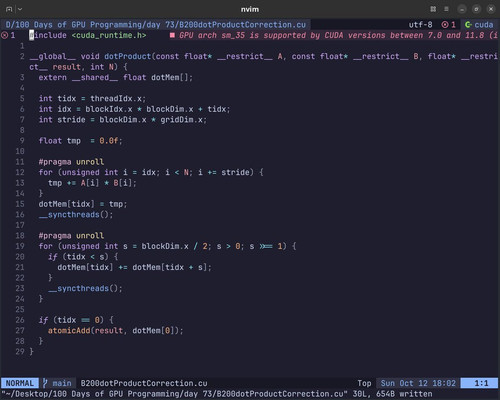Open the terminal hamburger menu
The width and height of the screenshot is (500, 400).
(446, 9)
